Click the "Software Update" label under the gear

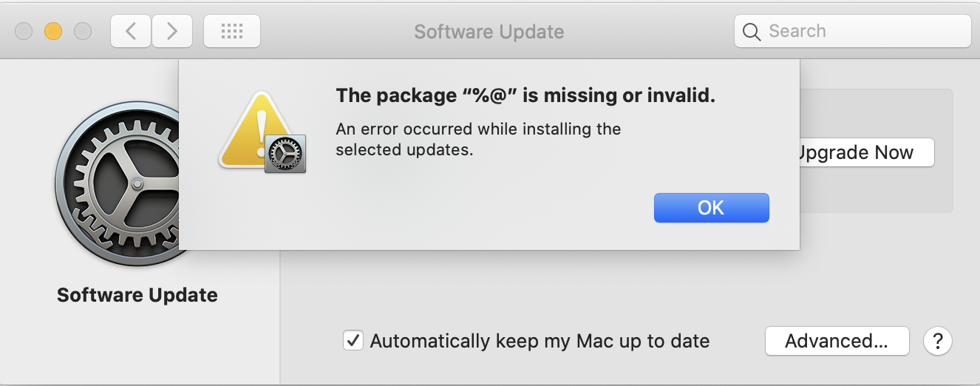pos(137,295)
